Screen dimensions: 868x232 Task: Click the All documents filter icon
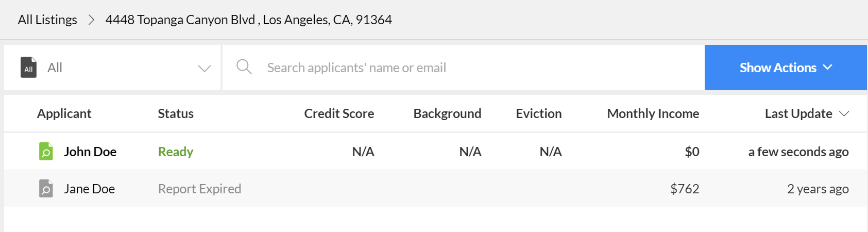coord(28,68)
